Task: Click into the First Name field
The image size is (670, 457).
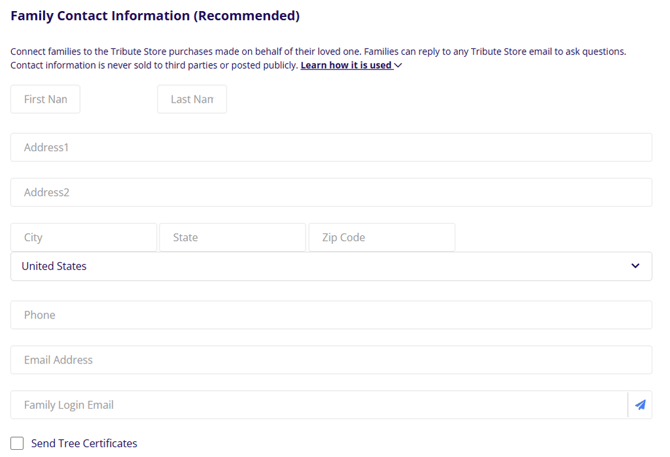Action: coord(45,100)
